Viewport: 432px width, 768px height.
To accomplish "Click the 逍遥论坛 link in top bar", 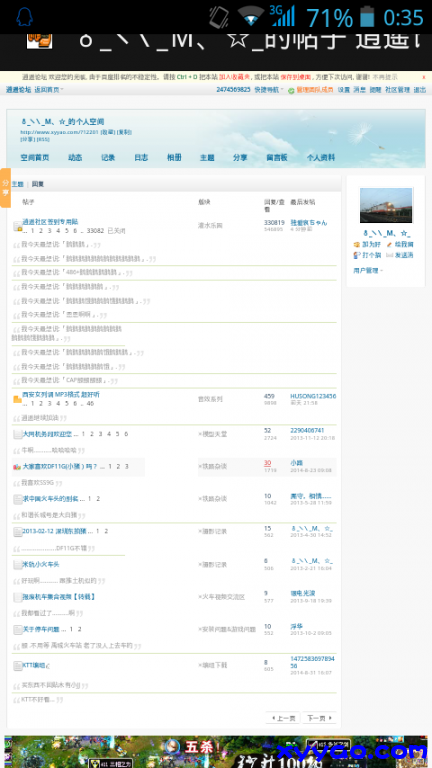I will pos(18,90).
